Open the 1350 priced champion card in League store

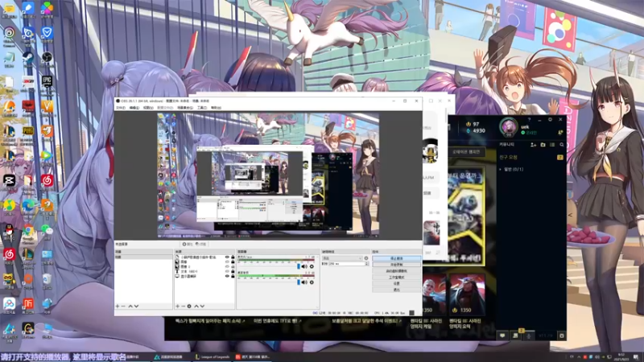coord(467,294)
